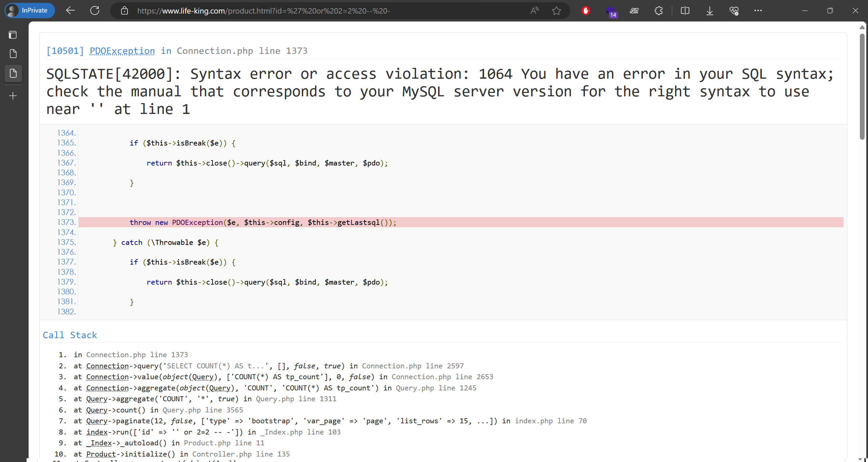View site info via lock icon
The width and height of the screenshot is (868, 462).
click(x=124, y=11)
